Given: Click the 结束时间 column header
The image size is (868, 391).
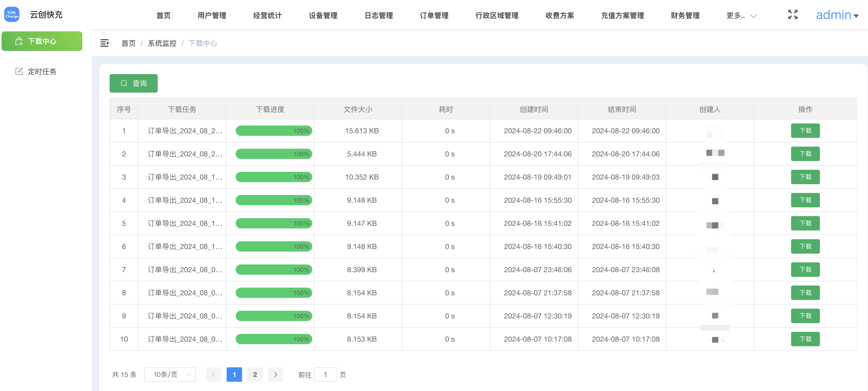Looking at the screenshot, I should [622, 109].
